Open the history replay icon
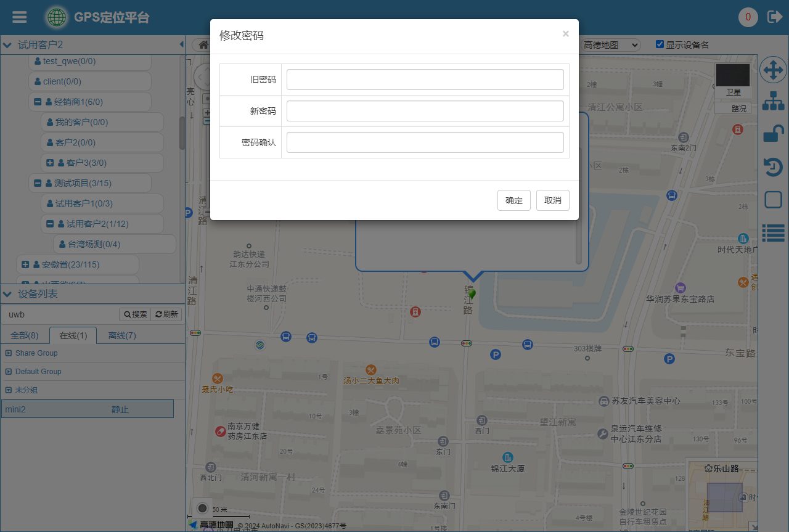The image size is (789, 532). [773, 167]
